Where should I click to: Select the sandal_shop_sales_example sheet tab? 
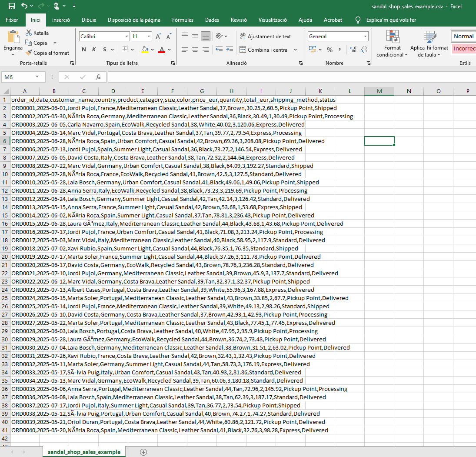(x=84, y=452)
